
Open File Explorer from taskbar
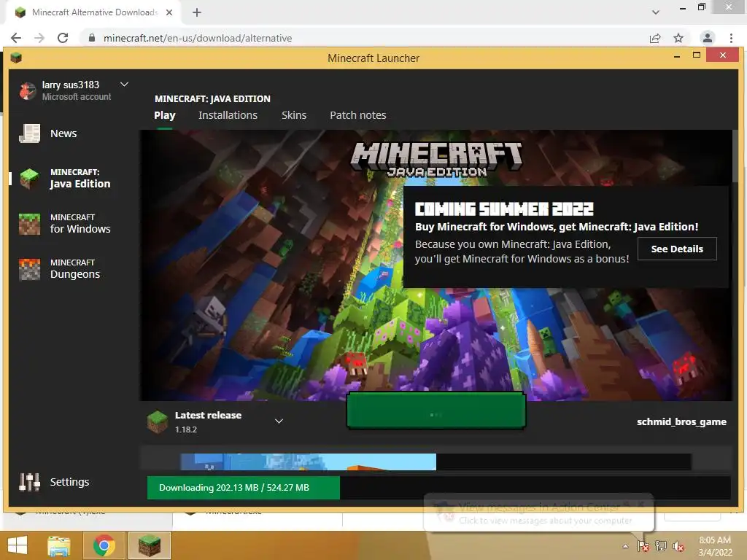59,545
